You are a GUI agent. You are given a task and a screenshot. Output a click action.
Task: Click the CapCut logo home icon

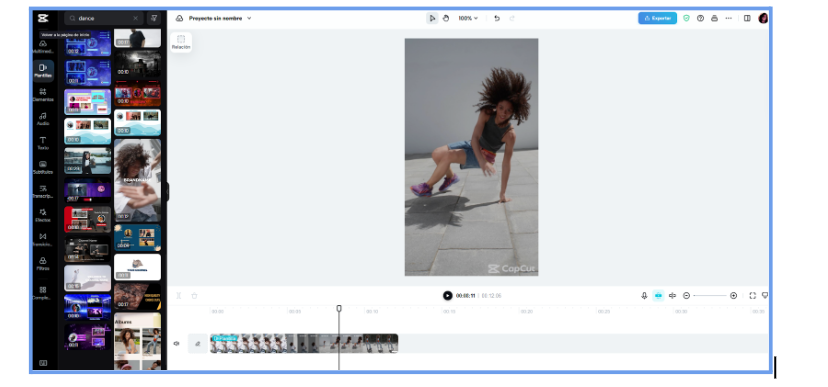43,18
